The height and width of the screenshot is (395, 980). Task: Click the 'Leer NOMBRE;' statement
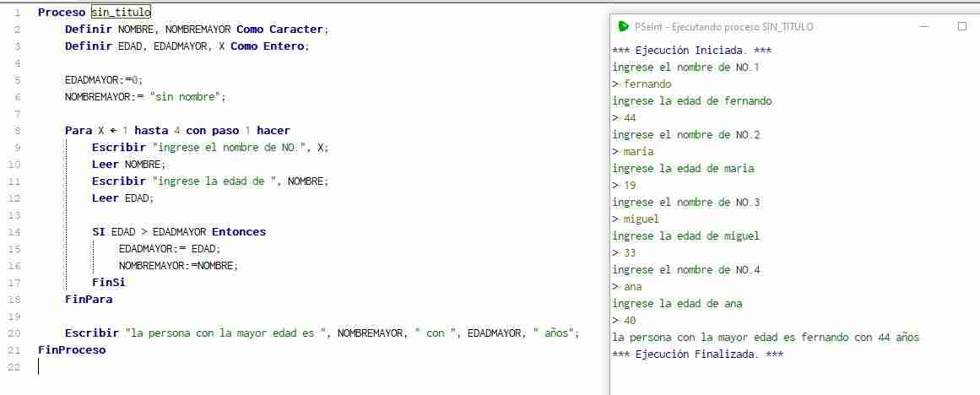[129, 165]
